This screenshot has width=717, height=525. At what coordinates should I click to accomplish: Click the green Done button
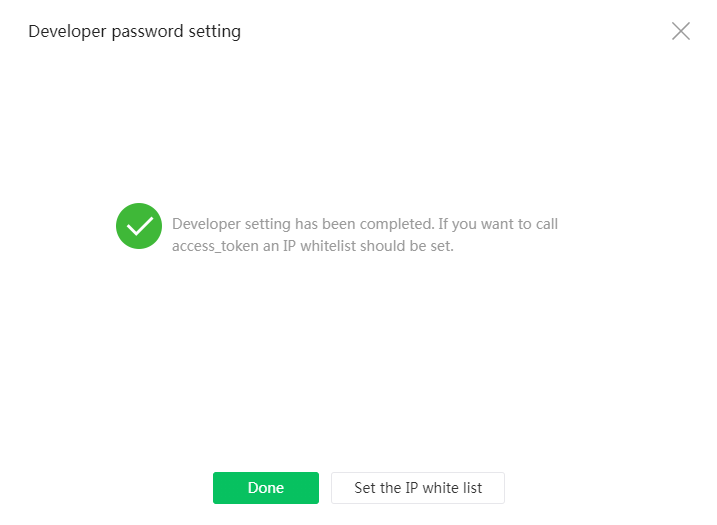pyautogui.click(x=266, y=488)
